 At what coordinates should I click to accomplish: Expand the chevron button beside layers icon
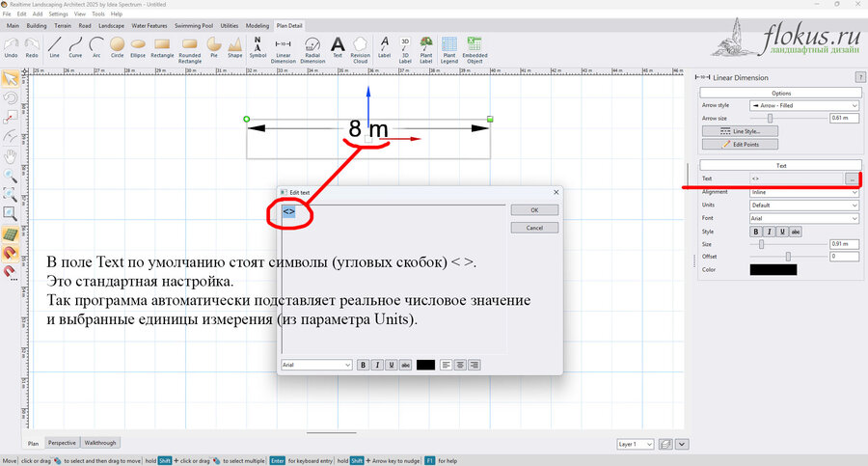(682, 445)
